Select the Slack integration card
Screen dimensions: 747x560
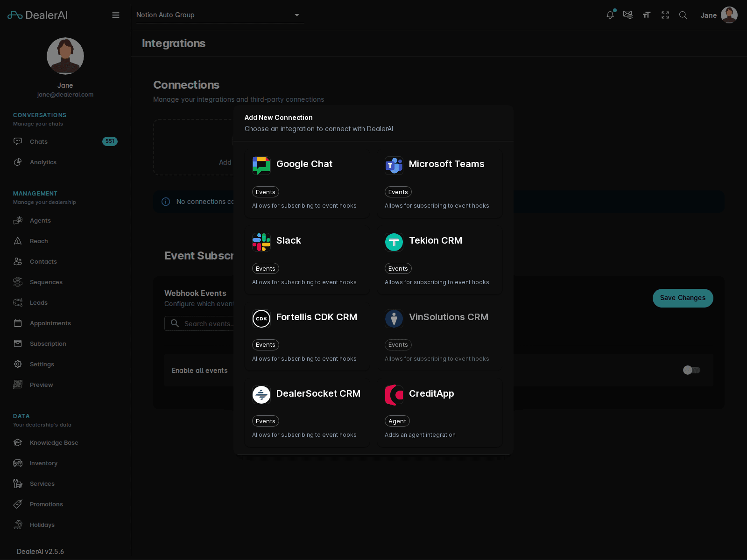[307, 260]
